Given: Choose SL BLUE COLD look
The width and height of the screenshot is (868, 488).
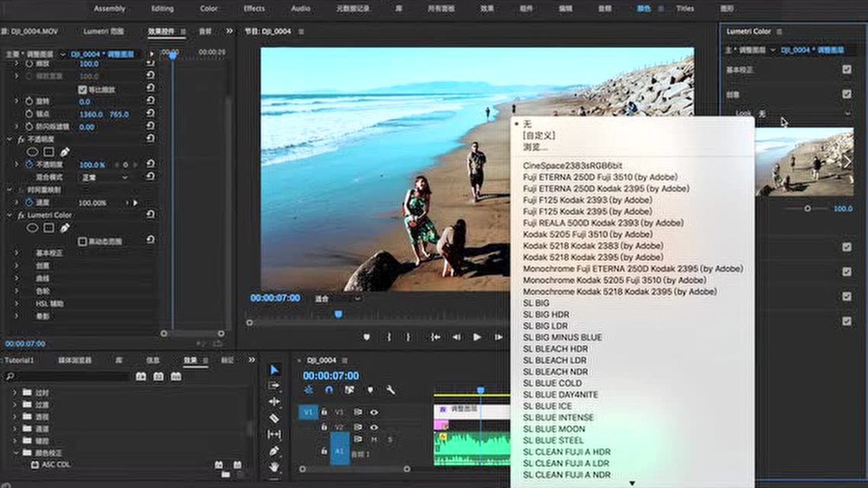Looking at the screenshot, I should [x=552, y=383].
